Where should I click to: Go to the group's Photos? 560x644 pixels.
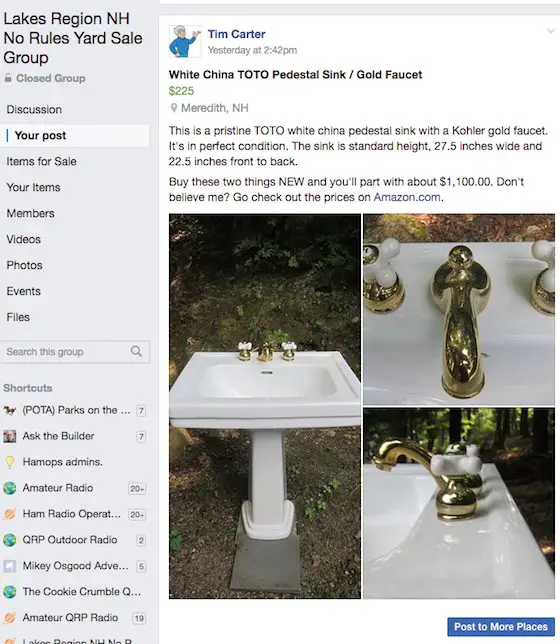point(24,265)
